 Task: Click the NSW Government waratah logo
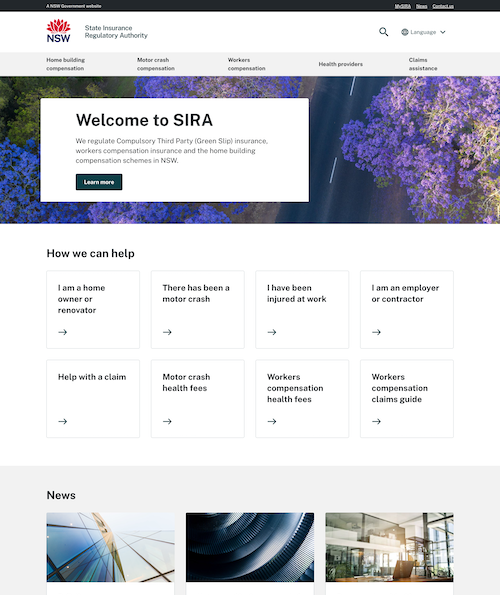(58, 31)
